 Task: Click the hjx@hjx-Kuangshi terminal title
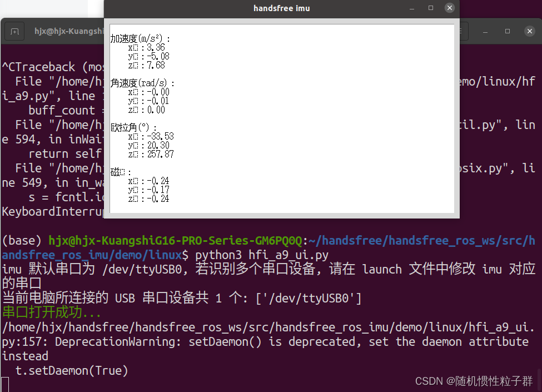tap(68, 31)
